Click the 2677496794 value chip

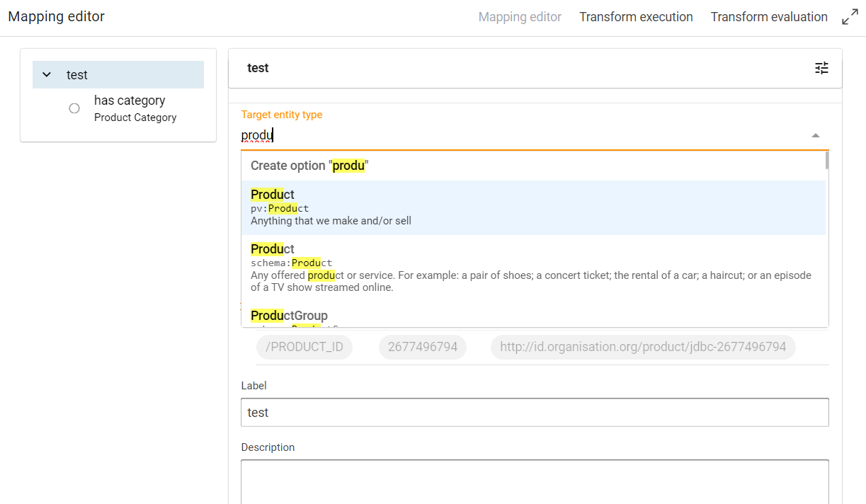423,348
